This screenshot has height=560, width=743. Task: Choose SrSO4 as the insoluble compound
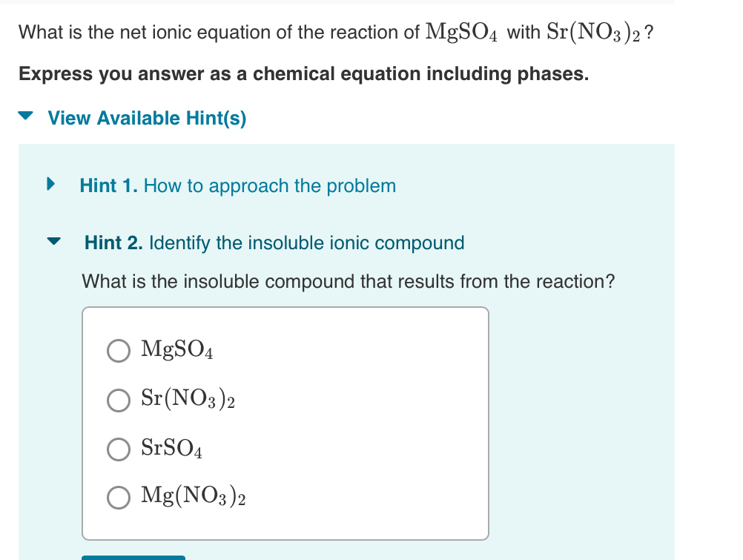(x=118, y=449)
